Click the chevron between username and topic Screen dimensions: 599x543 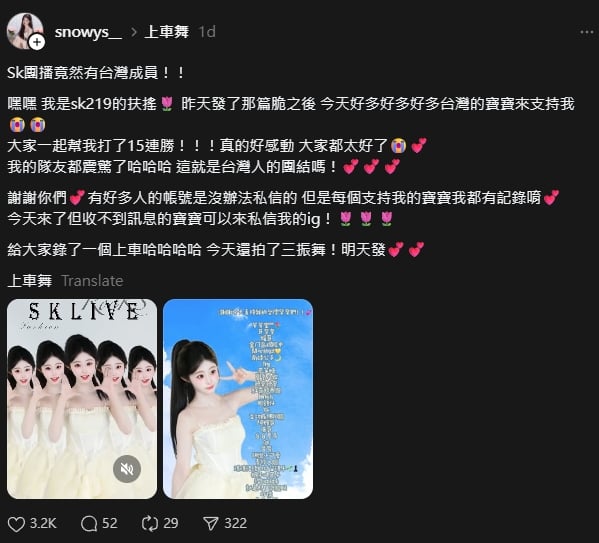[134, 32]
